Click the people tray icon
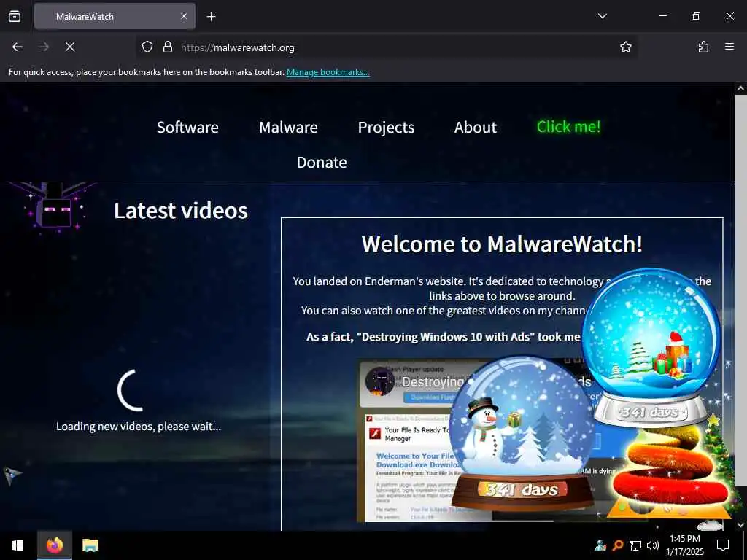747x560 pixels. tap(600, 545)
